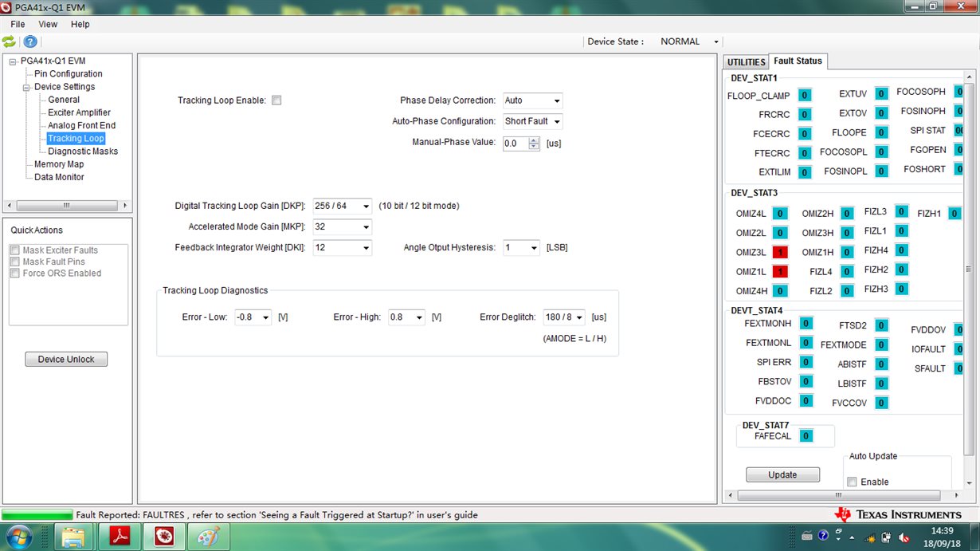This screenshot has width=980, height=551.
Task: Click the OMIZ1L red fault indicator
Action: 780,272
